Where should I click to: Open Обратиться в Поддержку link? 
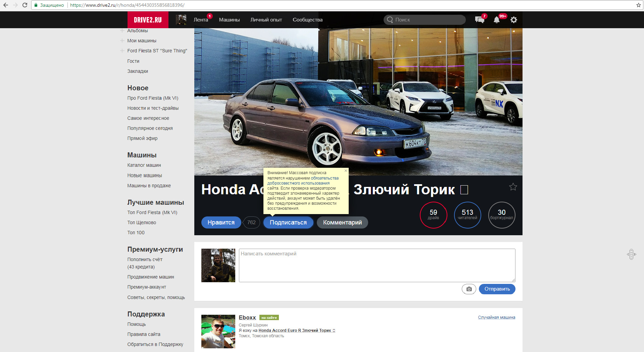(155, 344)
